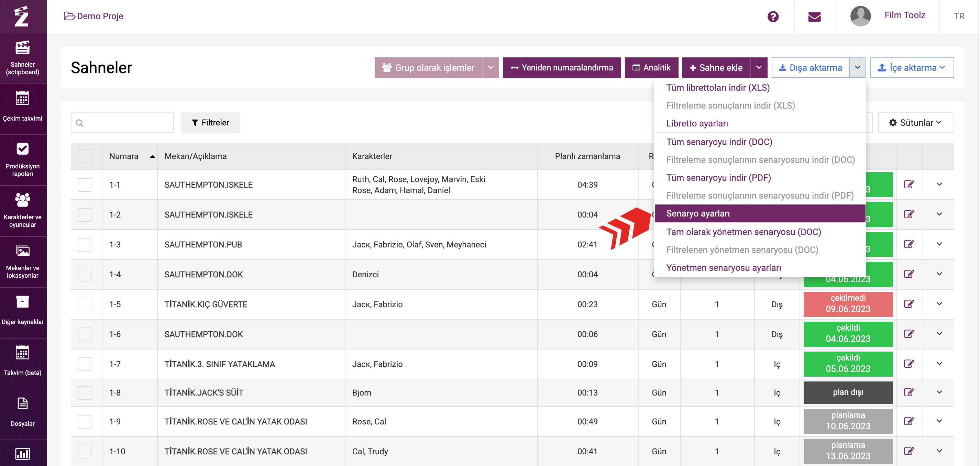The width and height of the screenshot is (980, 466).
Task: Open Filtreler button
Action: tap(210, 122)
